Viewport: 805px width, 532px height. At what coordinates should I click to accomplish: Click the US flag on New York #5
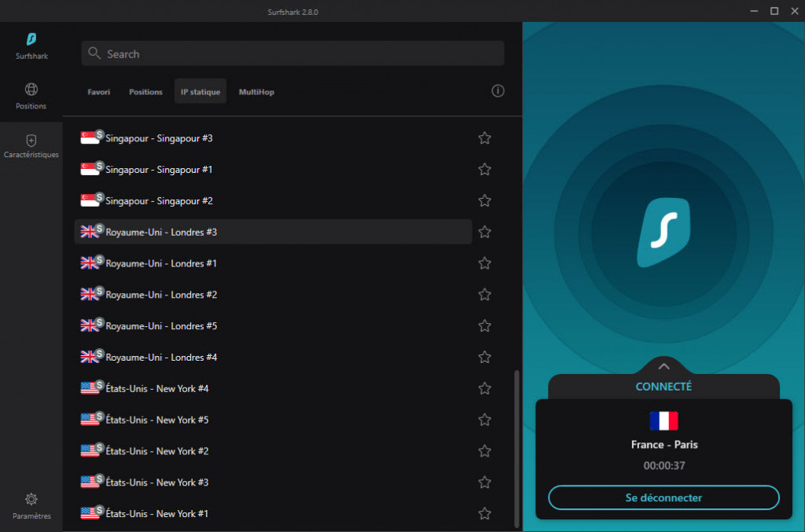(x=90, y=420)
